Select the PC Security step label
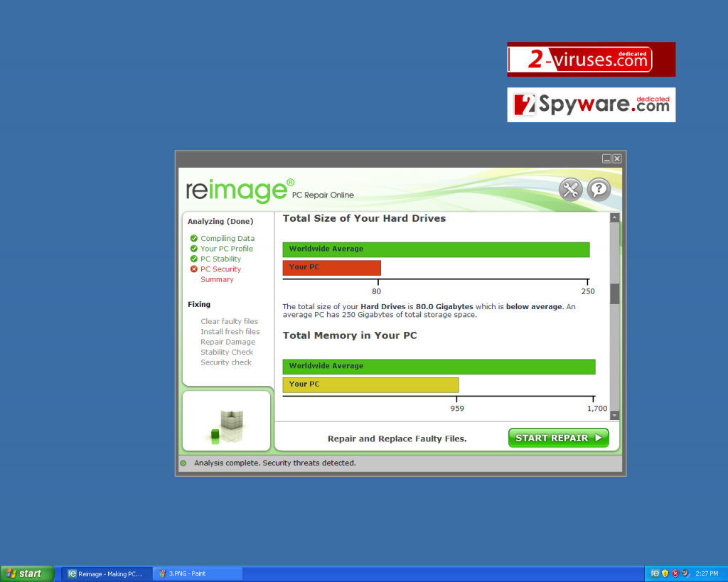This screenshot has height=582, width=728. point(220,269)
